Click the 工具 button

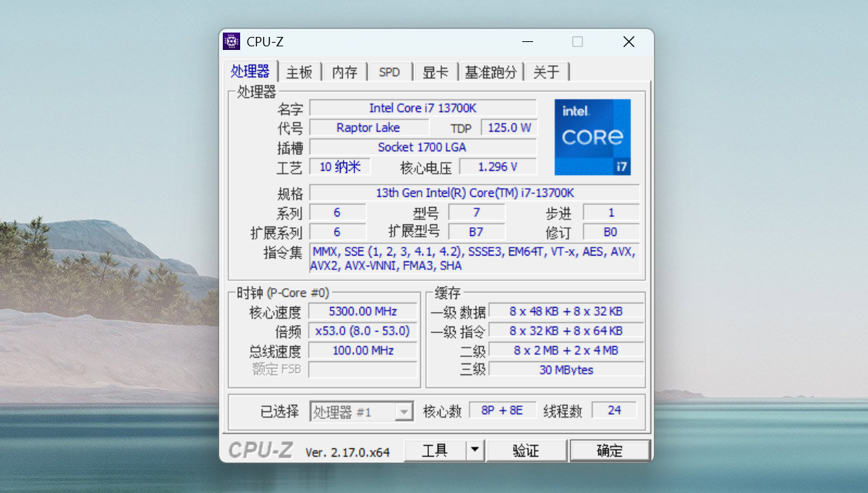435,451
